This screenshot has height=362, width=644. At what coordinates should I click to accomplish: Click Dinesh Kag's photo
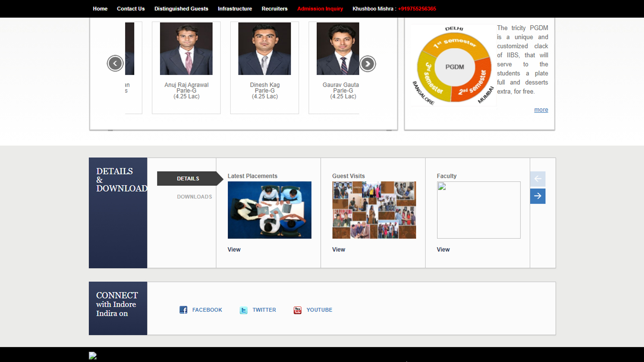265,49
